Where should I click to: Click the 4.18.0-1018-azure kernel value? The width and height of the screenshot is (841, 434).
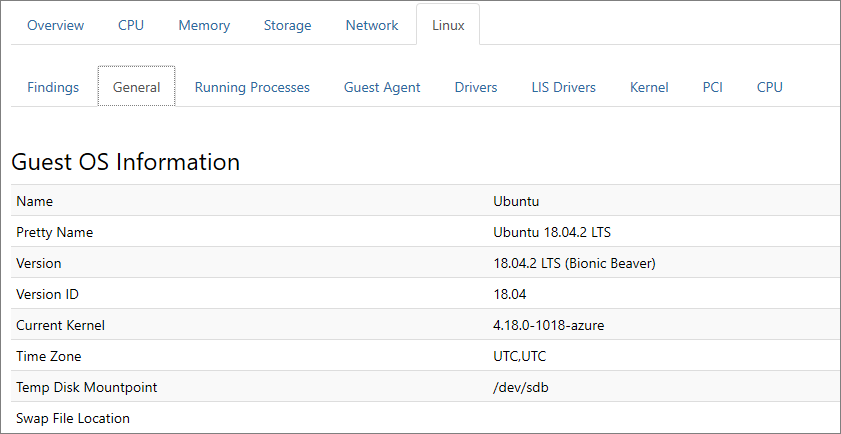point(549,325)
